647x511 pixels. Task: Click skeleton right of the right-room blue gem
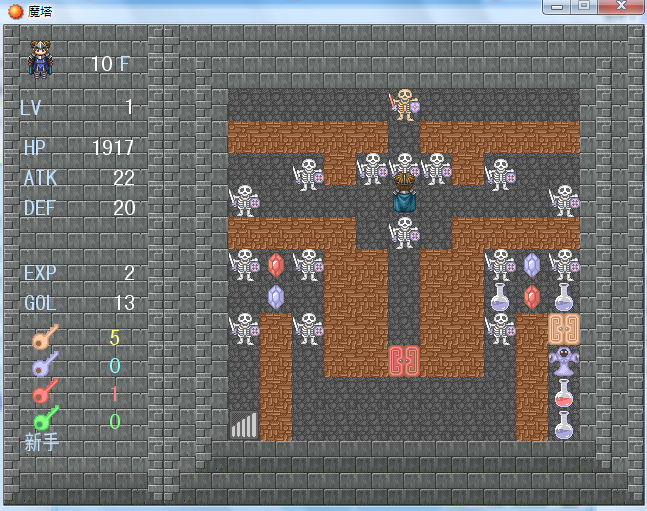tap(564, 265)
